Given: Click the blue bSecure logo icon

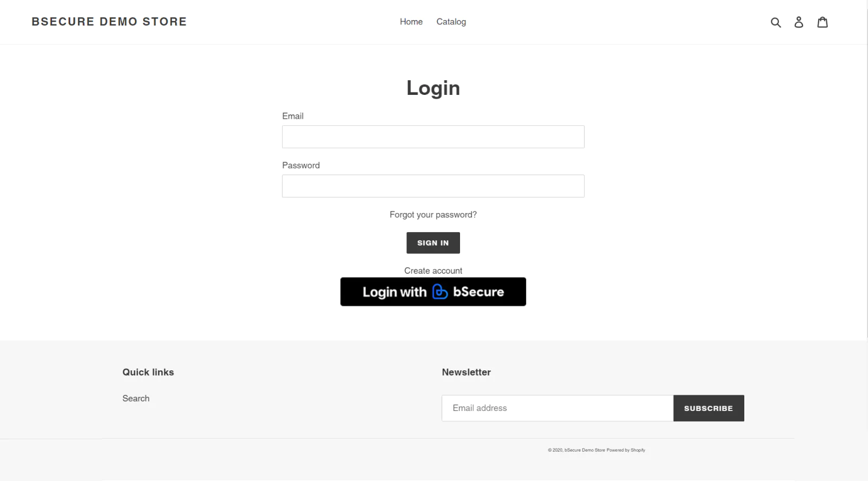Looking at the screenshot, I should point(440,292).
